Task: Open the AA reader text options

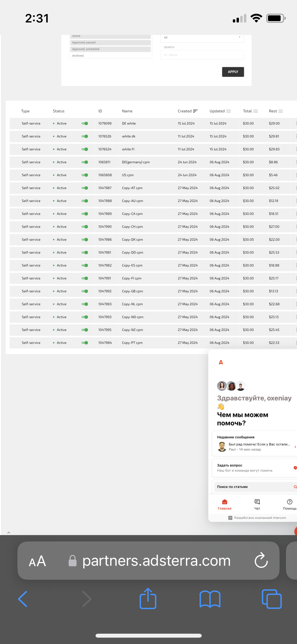Action: pyautogui.click(x=37, y=561)
